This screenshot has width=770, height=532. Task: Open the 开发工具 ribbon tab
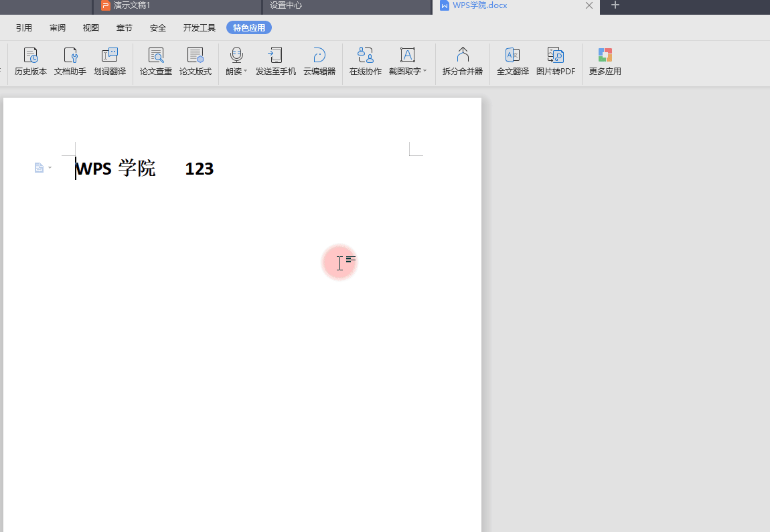click(200, 28)
